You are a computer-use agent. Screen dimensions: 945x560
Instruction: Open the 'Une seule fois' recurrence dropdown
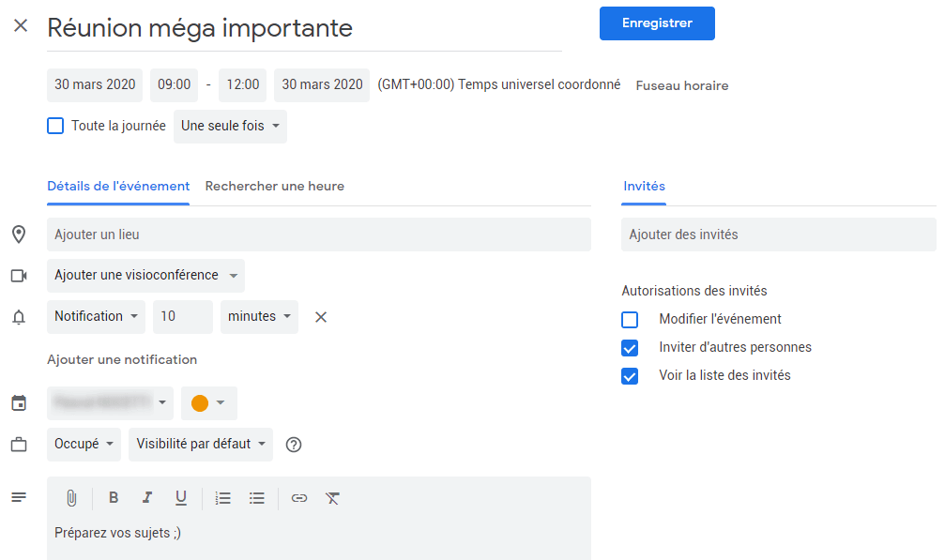pos(230,126)
